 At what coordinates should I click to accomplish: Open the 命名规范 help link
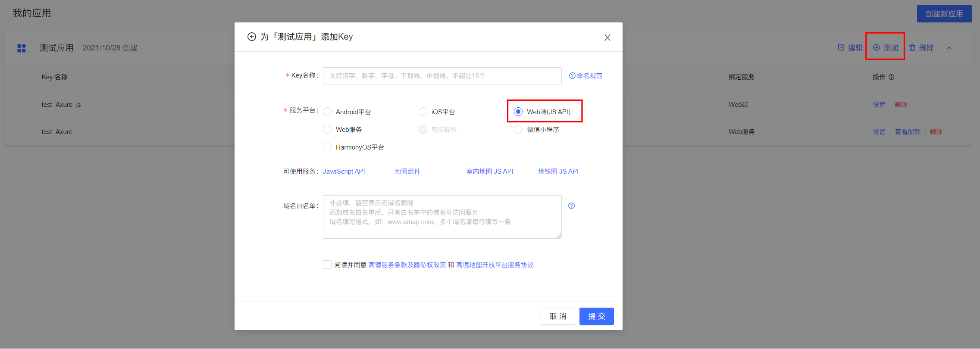coord(585,76)
